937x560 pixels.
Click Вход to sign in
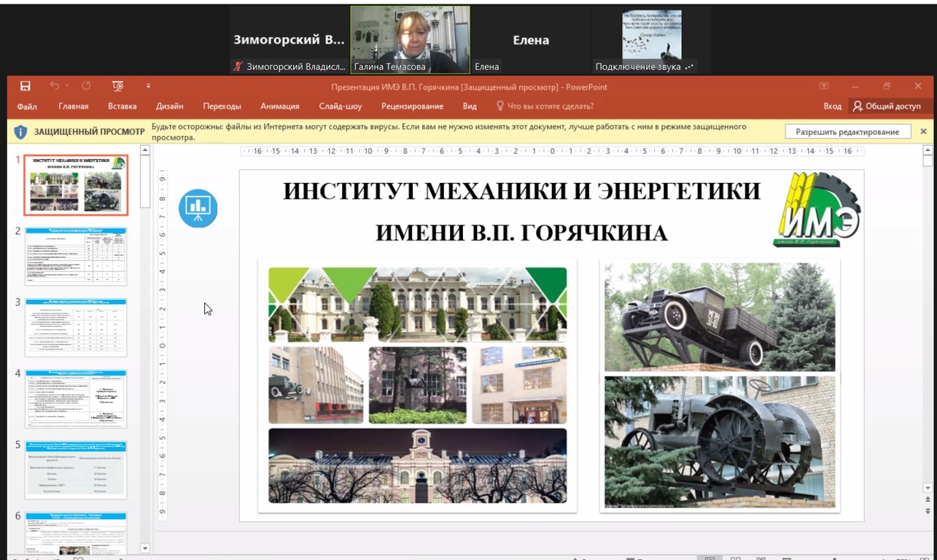pos(832,106)
